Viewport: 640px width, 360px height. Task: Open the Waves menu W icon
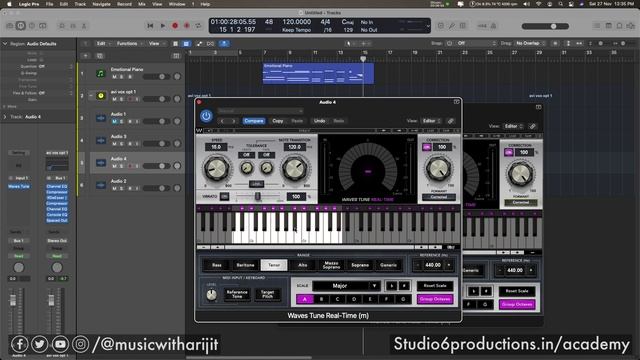coord(200,131)
